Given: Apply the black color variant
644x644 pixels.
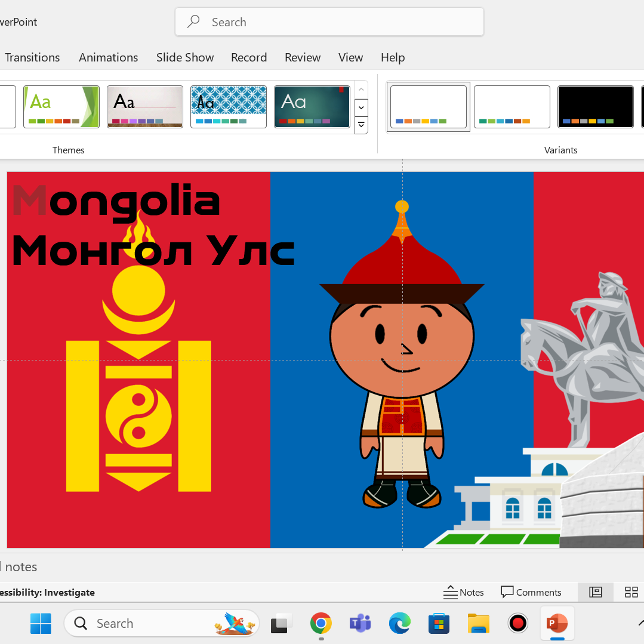Looking at the screenshot, I should point(595,107).
